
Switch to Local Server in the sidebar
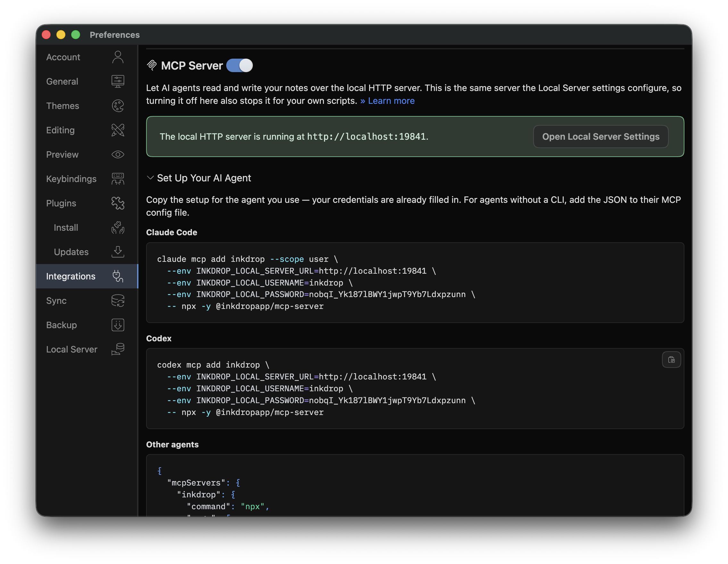(87, 349)
